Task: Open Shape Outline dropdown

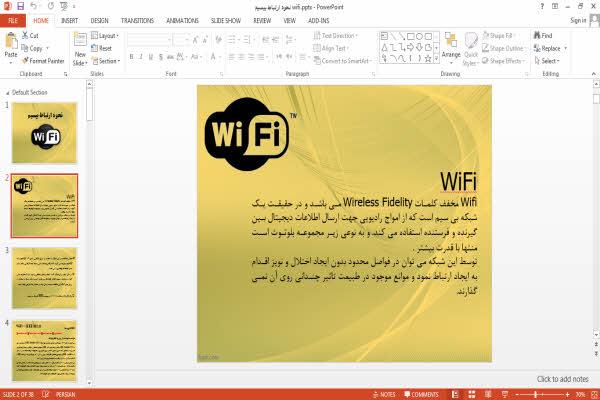Action: (x=504, y=48)
